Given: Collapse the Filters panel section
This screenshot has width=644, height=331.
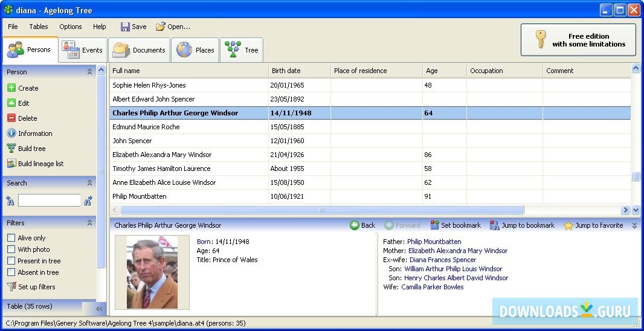Looking at the screenshot, I should coord(89,223).
